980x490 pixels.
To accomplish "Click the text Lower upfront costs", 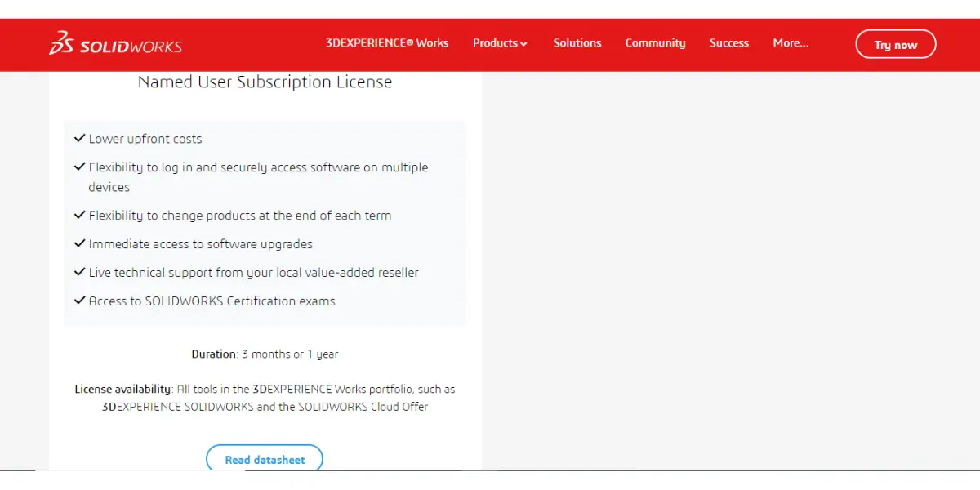I will tap(145, 139).
